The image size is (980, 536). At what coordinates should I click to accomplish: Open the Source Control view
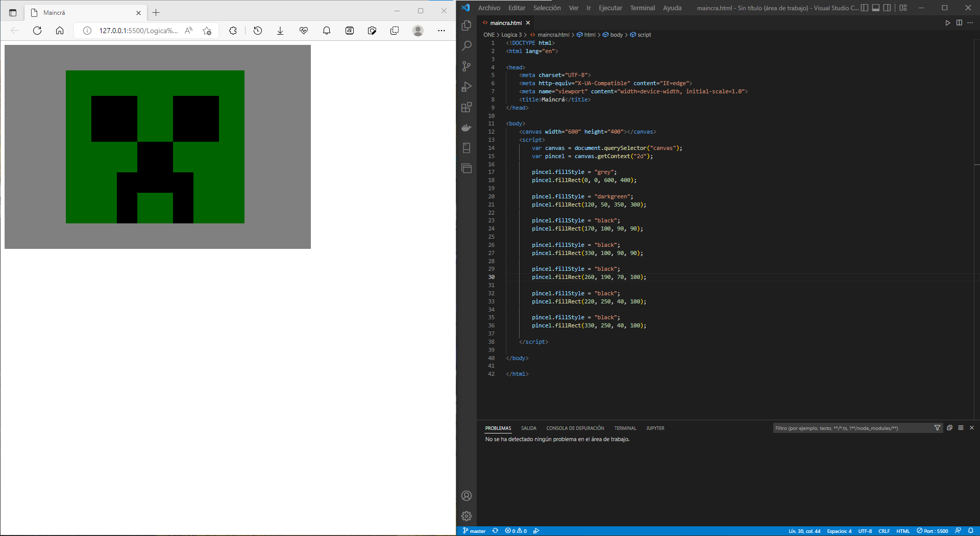467,66
